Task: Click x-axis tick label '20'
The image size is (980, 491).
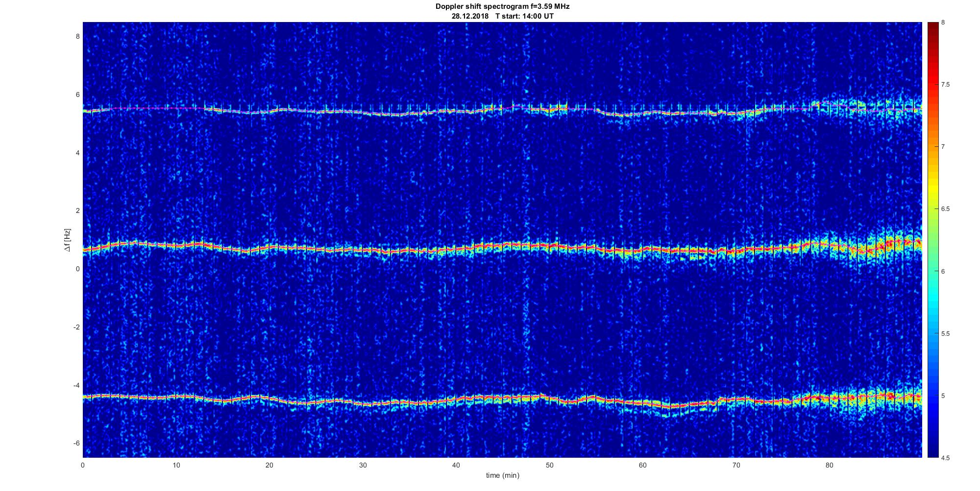Action: (x=269, y=465)
